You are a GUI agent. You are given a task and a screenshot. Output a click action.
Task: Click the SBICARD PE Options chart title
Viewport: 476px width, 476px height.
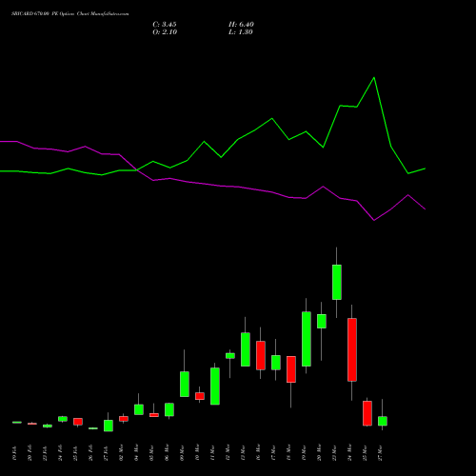click(x=70, y=14)
